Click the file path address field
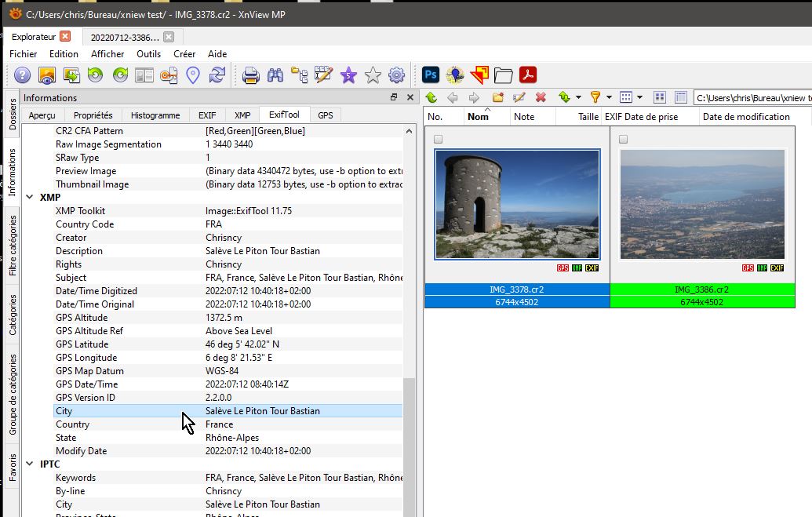 [x=752, y=98]
